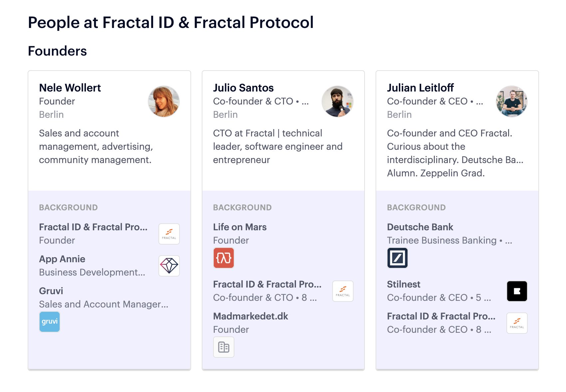Click the Fractal logo in Nele Wollert's background
566x392 pixels.
tap(169, 234)
